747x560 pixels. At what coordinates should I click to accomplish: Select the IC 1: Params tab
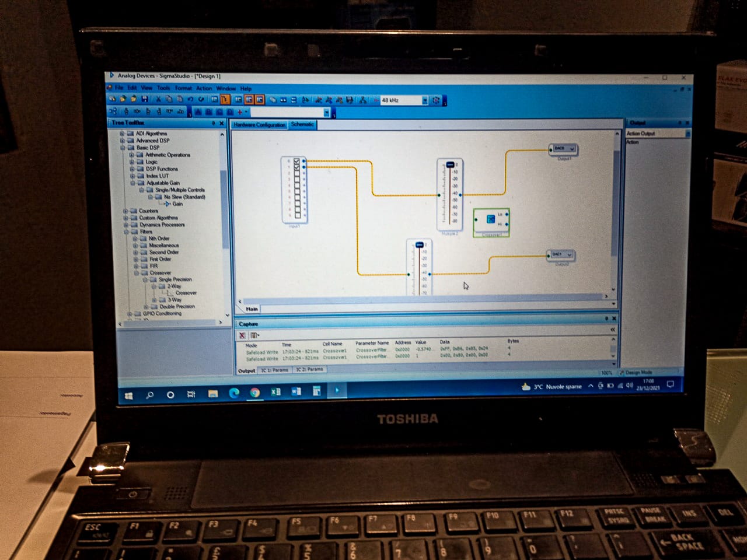coord(275,370)
